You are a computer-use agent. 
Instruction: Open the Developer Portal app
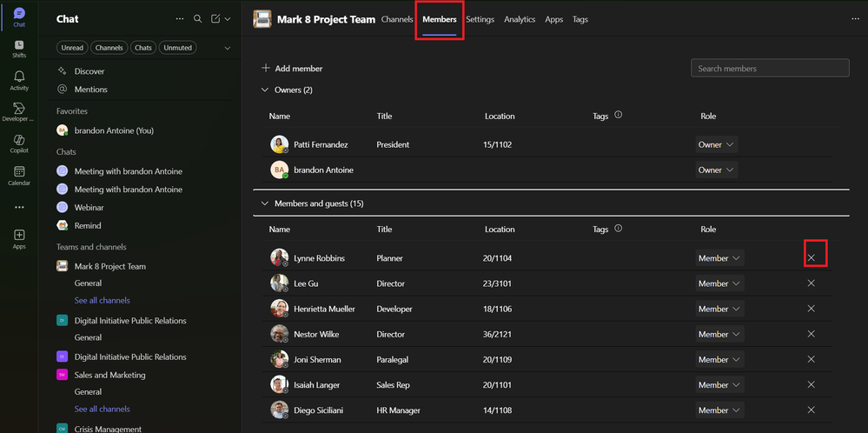click(19, 112)
